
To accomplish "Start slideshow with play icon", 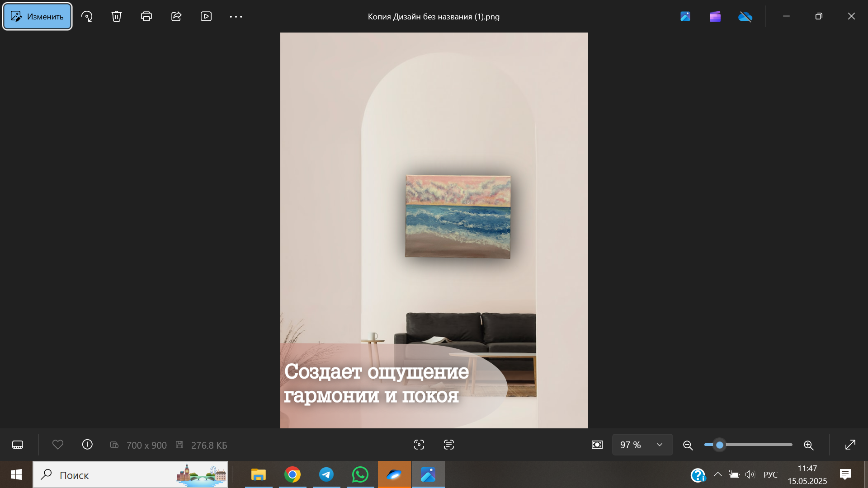I will (206, 17).
